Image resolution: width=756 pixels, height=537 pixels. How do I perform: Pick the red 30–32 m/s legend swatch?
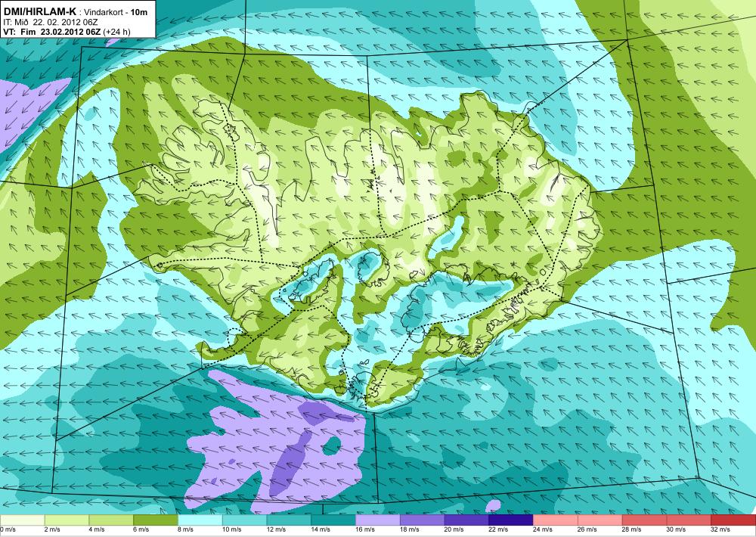point(689,520)
